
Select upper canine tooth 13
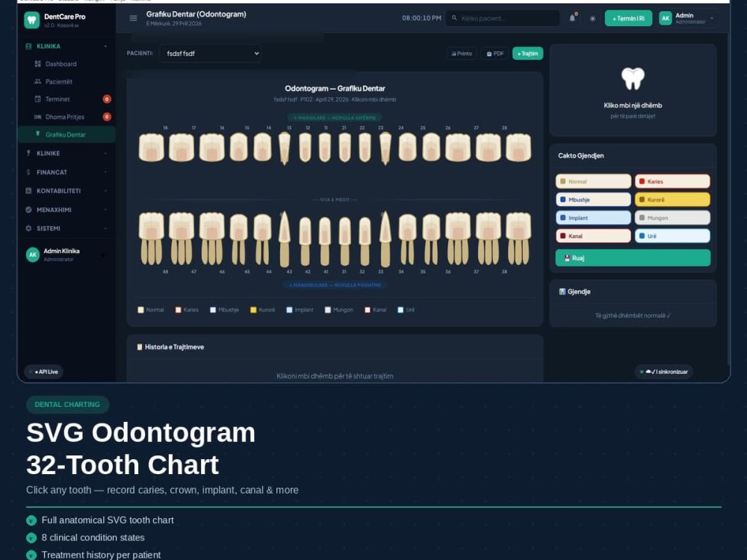click(285, 149)
